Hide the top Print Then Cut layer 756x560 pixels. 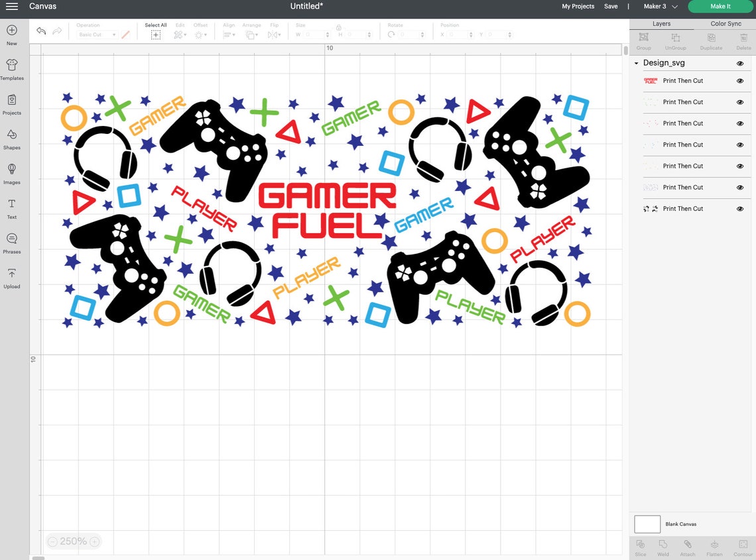pyautogui.click(x=740, y=81)
